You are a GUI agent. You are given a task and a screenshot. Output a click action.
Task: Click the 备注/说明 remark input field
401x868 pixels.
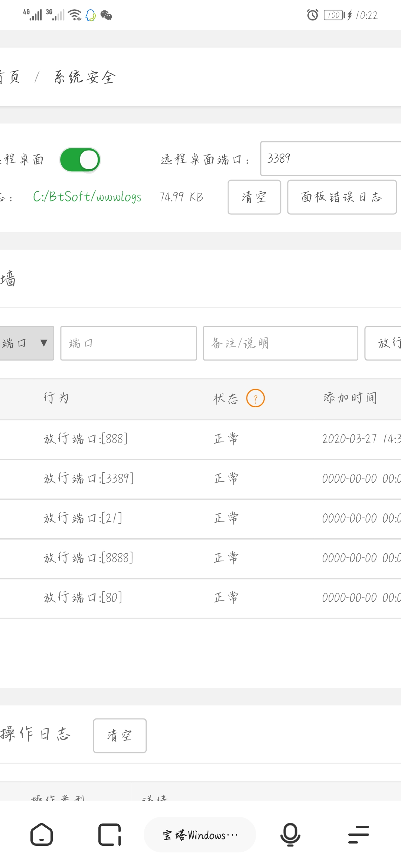point(280,343)
